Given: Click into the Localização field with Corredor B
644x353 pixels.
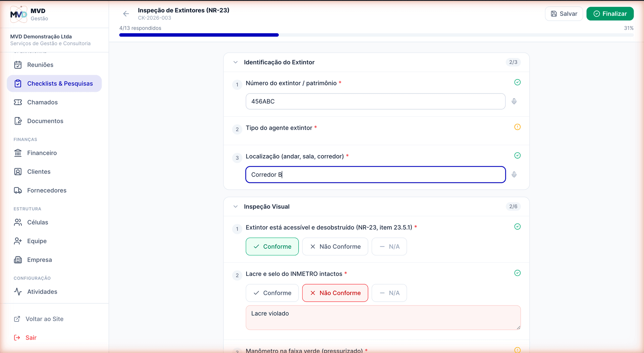Looking at the screenshot, I should point(375,175).
